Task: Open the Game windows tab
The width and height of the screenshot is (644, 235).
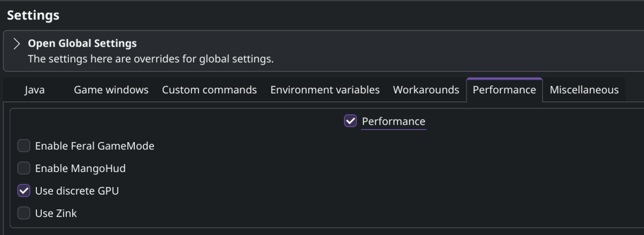Action: [x=111, y=90]
